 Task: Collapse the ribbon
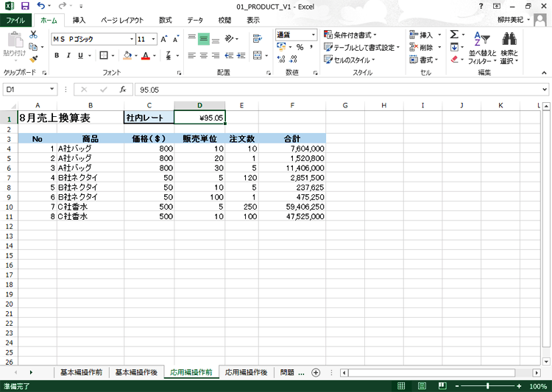[x=544, y=73]
